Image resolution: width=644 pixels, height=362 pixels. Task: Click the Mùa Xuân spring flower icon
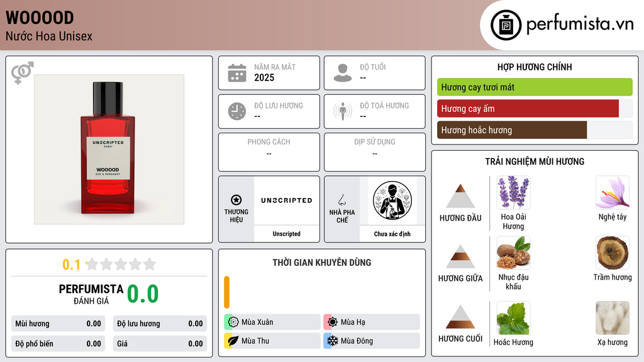233,322
